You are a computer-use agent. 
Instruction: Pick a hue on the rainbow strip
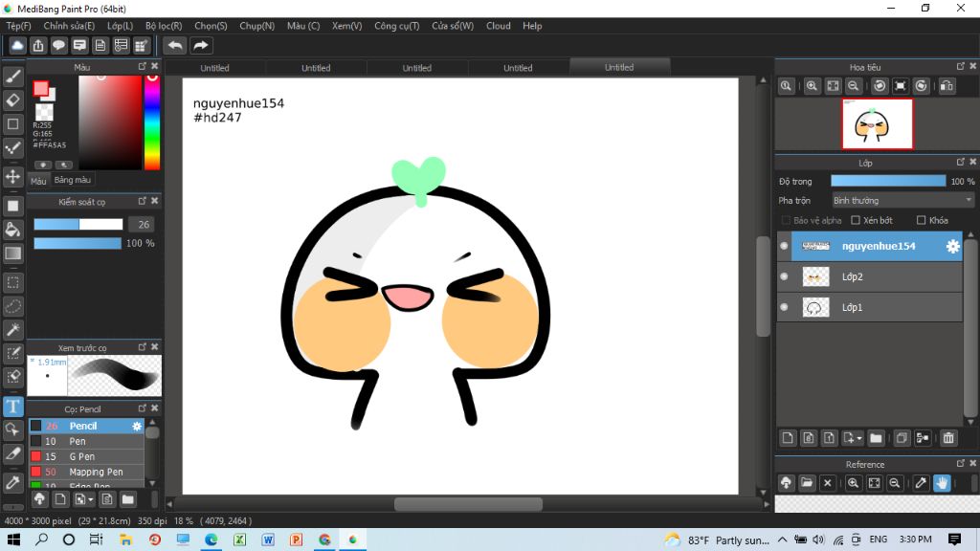[x=152, y=122]
